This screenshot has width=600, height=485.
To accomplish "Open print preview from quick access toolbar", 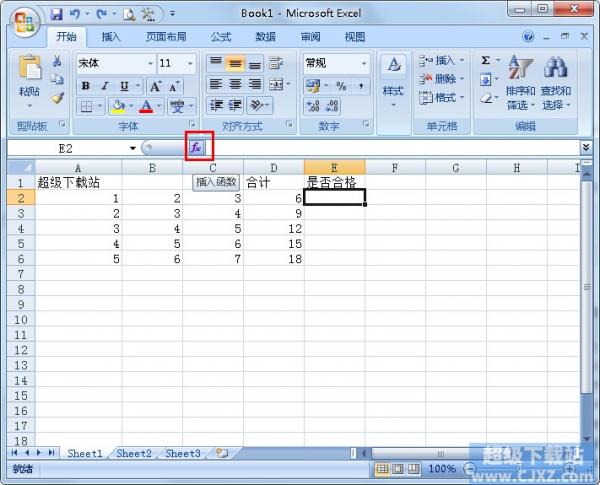I will pyautogui.click(x=129, y=15).
